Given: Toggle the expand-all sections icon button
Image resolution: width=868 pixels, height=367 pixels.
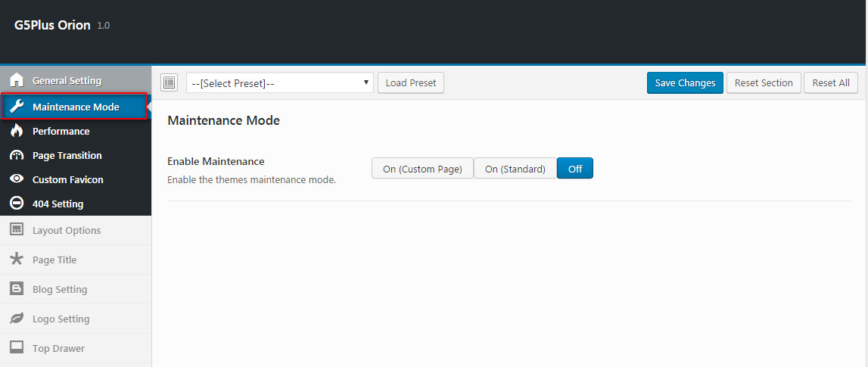Looking at the screenshot, I should pyautogui.click(x=169, y=82).
